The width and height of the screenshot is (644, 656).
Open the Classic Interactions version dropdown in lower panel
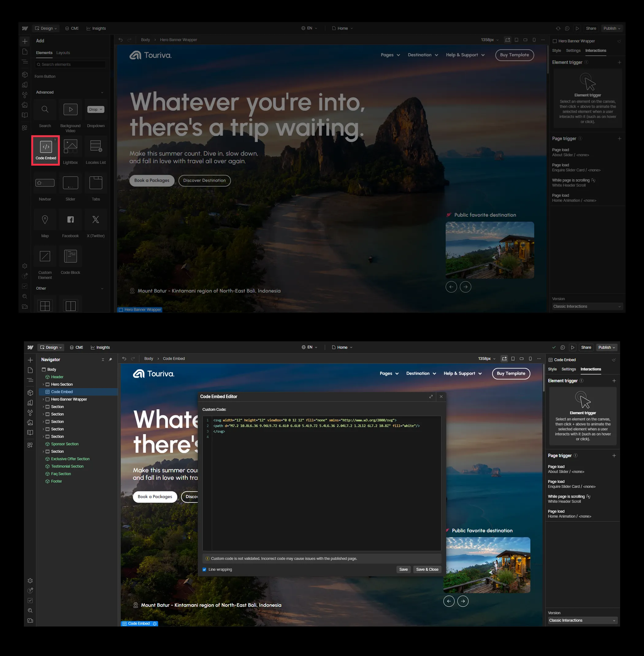point(582,620)
